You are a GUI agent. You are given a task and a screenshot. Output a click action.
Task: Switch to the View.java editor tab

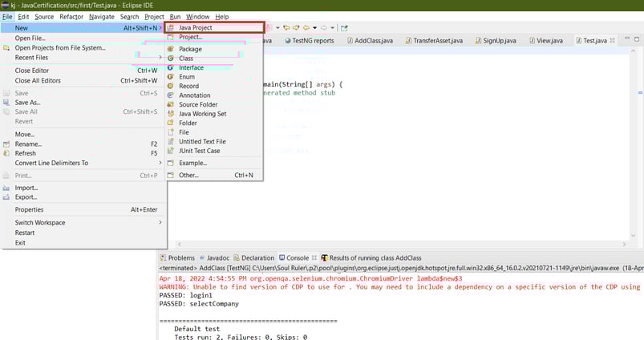click(546, 41)
